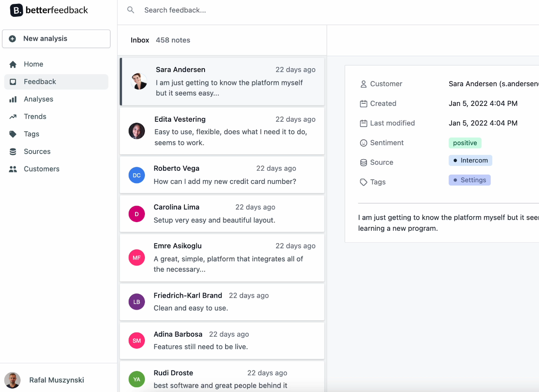The width and height of the screenshot is (539, 392).
Task: Click the Sentiment face icon in details
Action: 363,142
